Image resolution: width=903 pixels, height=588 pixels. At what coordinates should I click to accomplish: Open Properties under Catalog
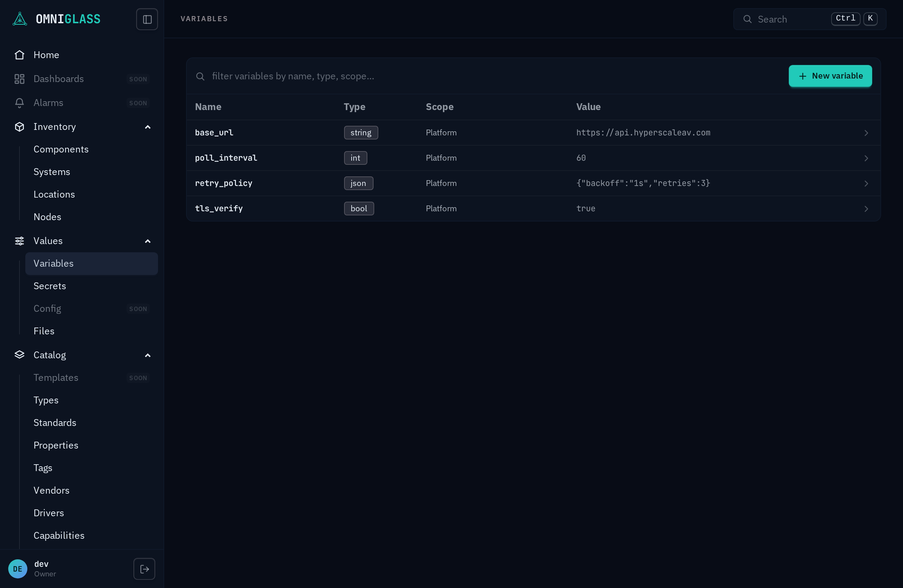click(91, 445)
